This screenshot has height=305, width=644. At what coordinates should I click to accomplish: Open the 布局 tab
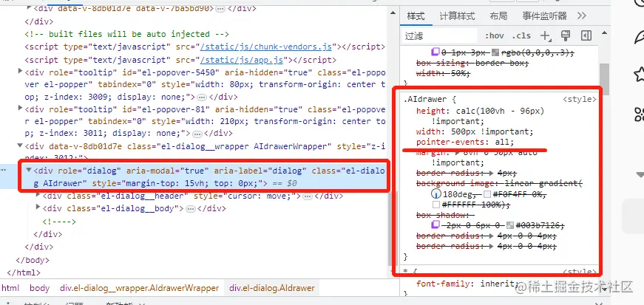coord(498,16)
